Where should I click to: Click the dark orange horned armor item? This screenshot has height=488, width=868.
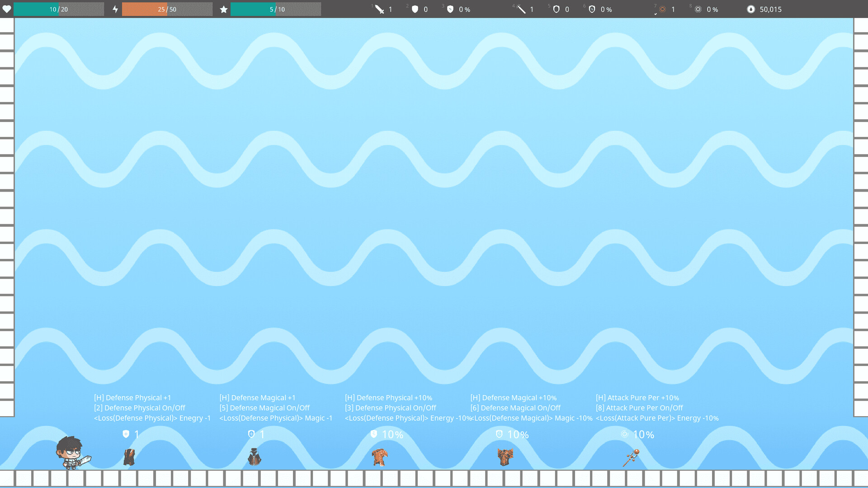pos(505,457)
